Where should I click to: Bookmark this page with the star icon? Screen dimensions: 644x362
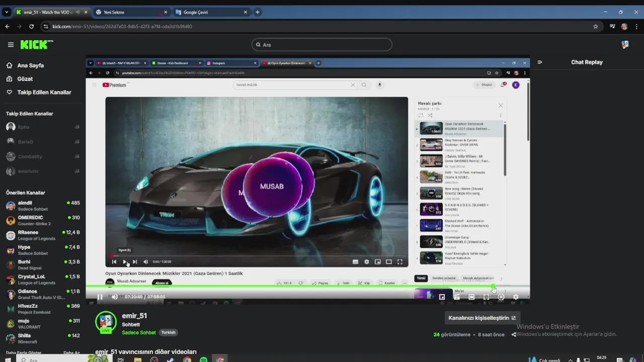pos(596,26)
